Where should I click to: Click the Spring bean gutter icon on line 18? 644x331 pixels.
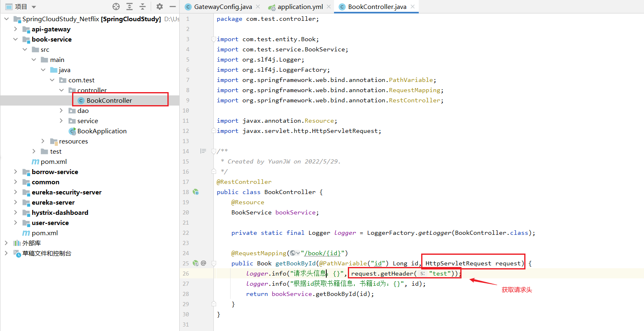(196, 192)
